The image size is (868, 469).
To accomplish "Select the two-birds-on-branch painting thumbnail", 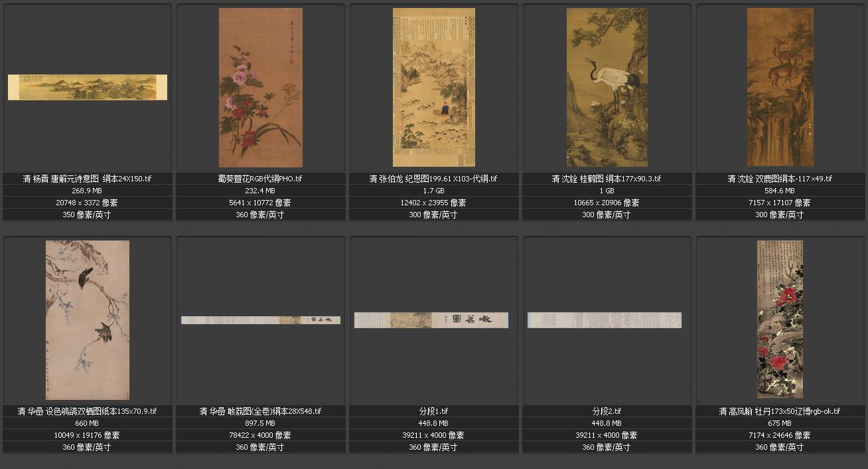I will tap(88, 320).
